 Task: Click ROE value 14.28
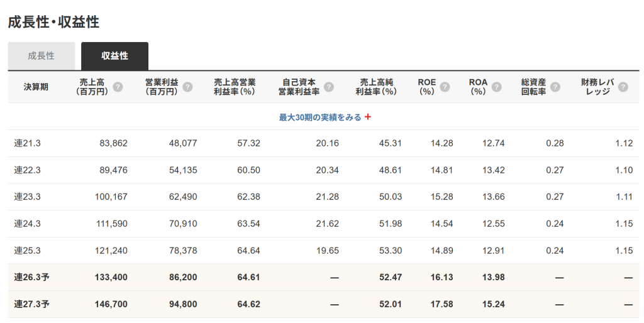pyautogui.click(x=442, y=143)
